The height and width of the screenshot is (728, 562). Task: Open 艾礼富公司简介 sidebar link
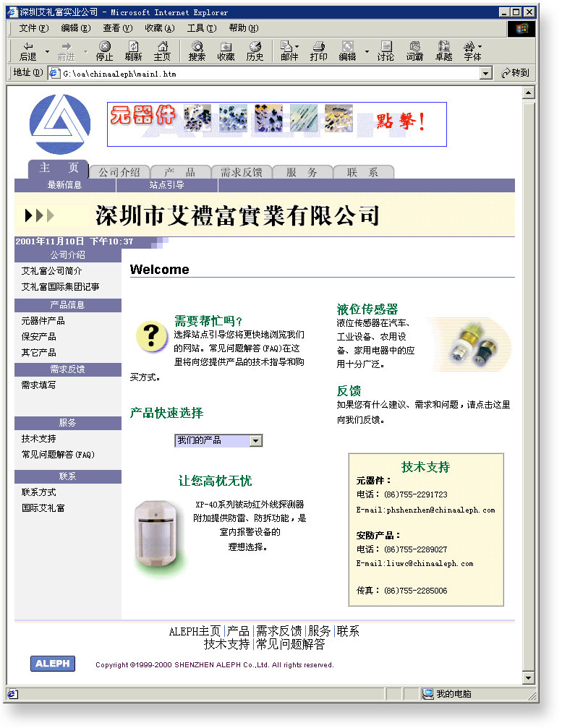[51, 270]
